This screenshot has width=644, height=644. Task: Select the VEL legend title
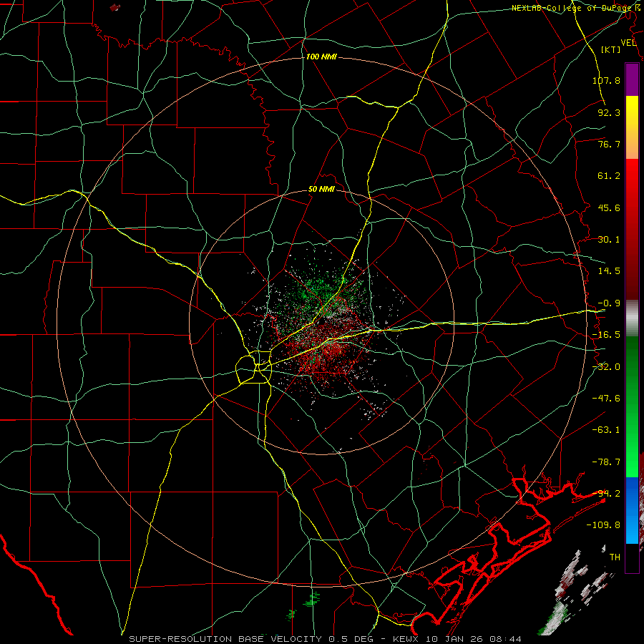[x=628, y=43]
